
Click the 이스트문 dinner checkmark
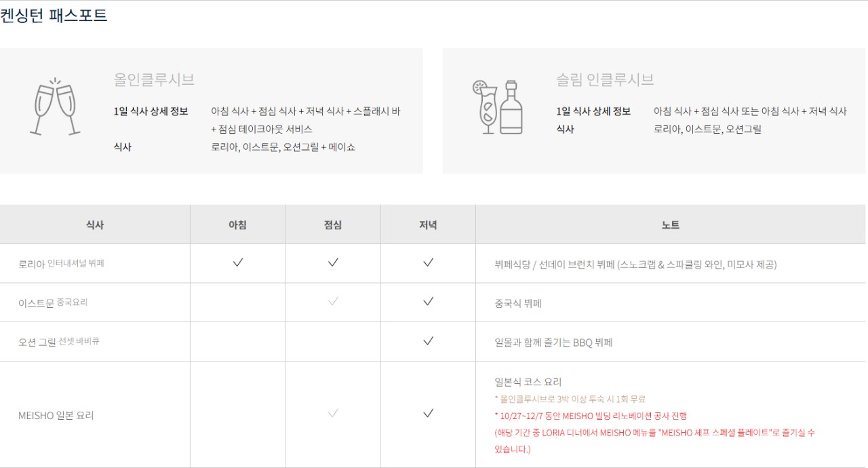(x=428, y=302)
